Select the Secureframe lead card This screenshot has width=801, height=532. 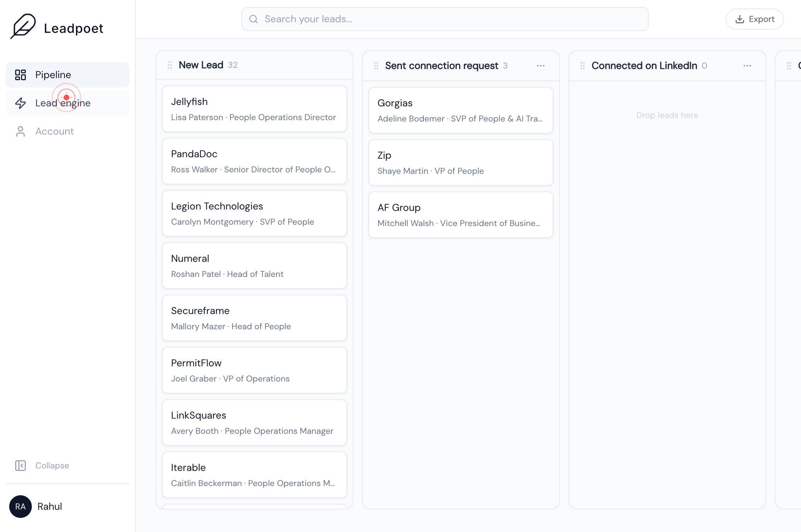point(255,318)
